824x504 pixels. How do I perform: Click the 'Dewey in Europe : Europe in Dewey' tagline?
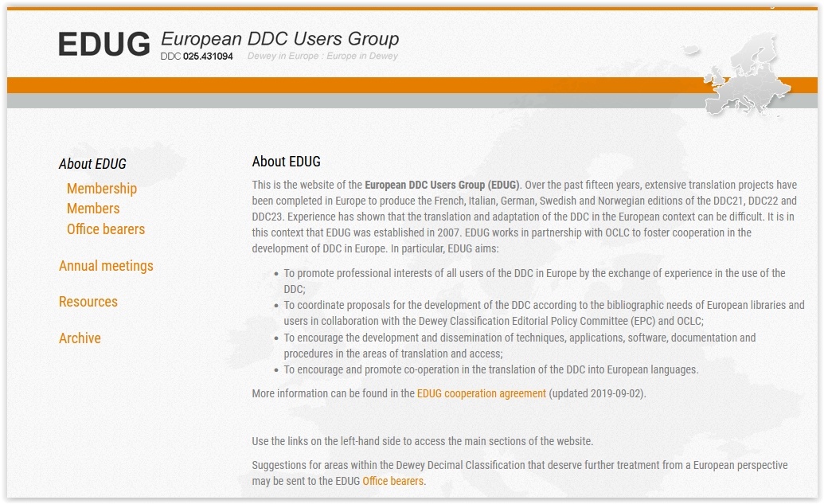(x=322, y=56)
